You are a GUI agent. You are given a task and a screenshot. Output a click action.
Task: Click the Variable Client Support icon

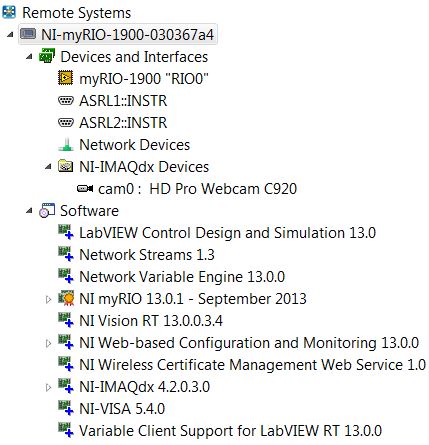(x=66, y=430)
